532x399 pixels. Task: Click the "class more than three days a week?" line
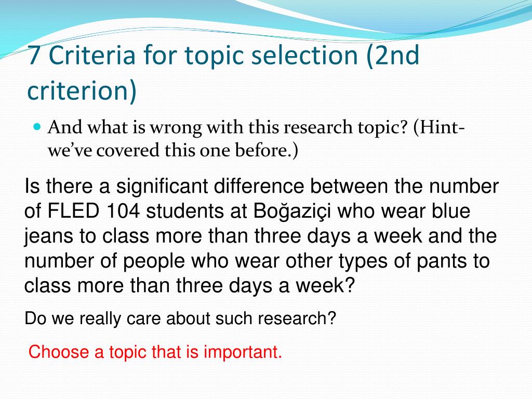(x=189, y=285)
